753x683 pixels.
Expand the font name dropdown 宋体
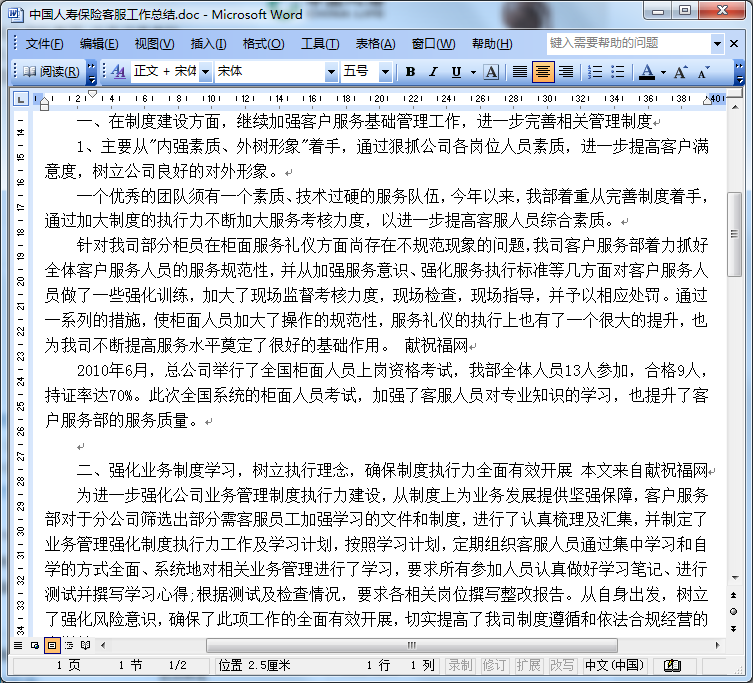[331, 72]
